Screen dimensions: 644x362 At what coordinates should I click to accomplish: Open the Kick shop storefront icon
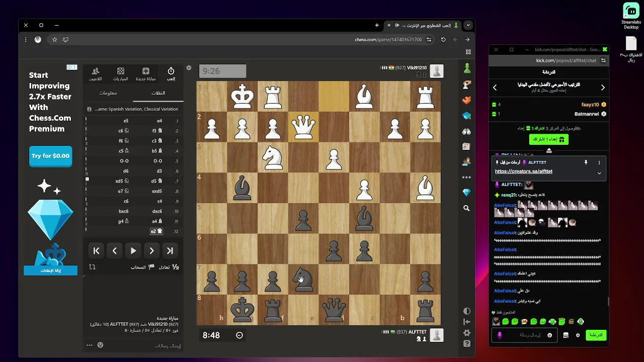[566, 335]
